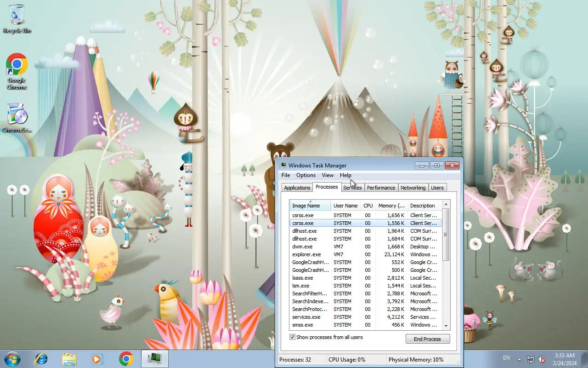588x368 pixels.
Task: Select the services.exe process
Action: (x=366, y=317)
